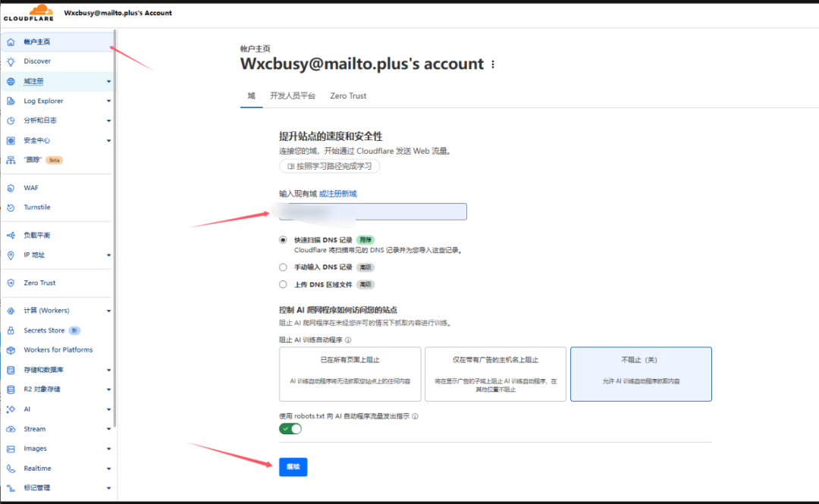
Task: Click the Zero Trust sidebar icon
Action: [11, 283]
